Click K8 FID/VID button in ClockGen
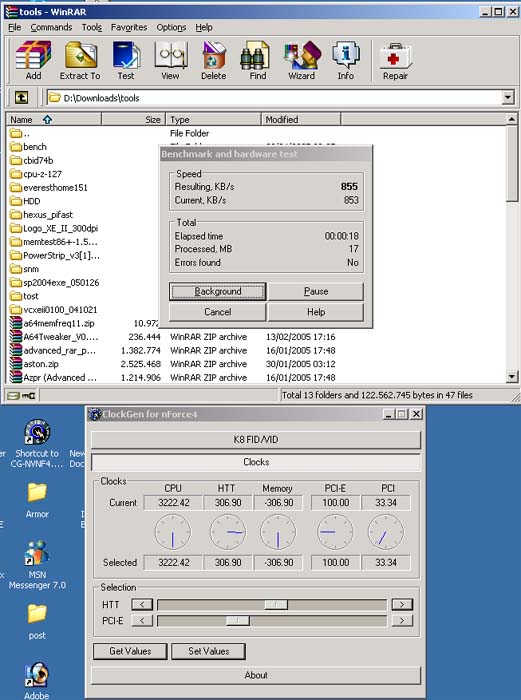Image resolution: width=521 pixels, height=700 pixels. [256, 440]
